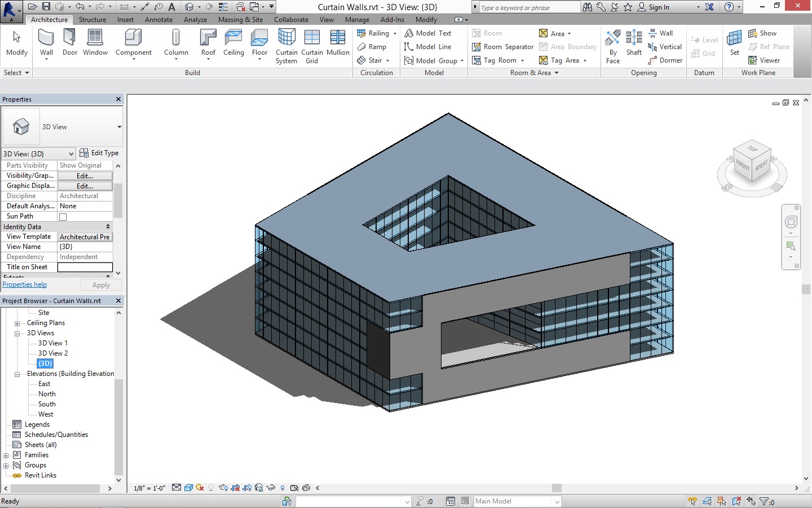Click the Title on Sheet input field
The width and height of the screenshot is (812, 508).
(85, 268)
